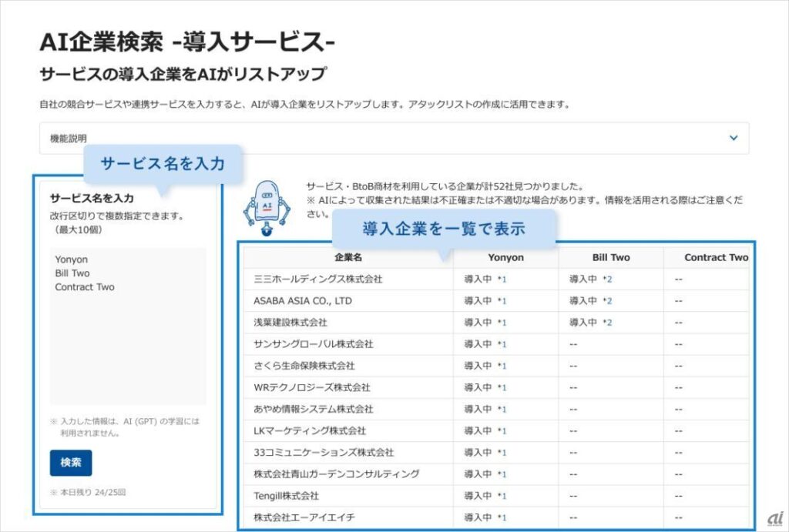
Task: Click the Bill Two column header
Action: click(x=611, y=257)
